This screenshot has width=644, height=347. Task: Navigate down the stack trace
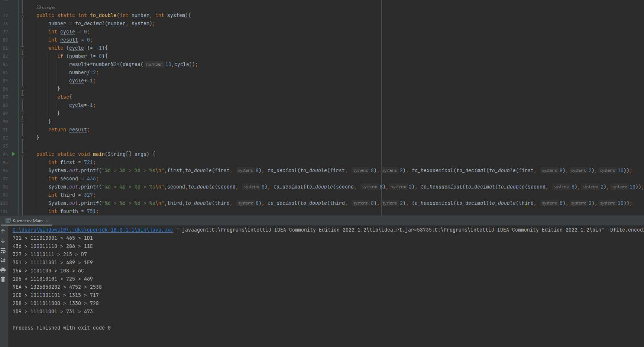pyautogui.click(x=3, y=240)
